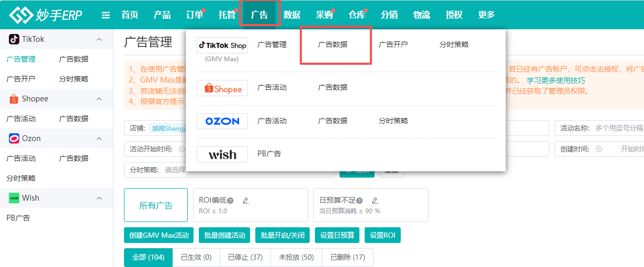Open the 托管 top menu
This screenshot has height=267, width=644.
point(227,15)
